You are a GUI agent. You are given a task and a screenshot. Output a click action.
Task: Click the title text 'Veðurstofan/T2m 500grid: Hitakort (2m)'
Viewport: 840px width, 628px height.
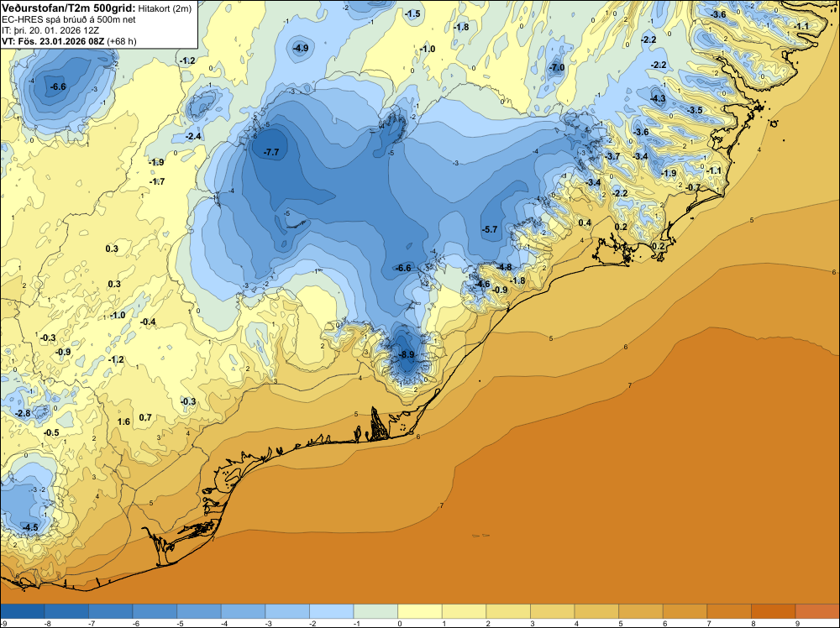pyautogui.click(x=97, y=8)
